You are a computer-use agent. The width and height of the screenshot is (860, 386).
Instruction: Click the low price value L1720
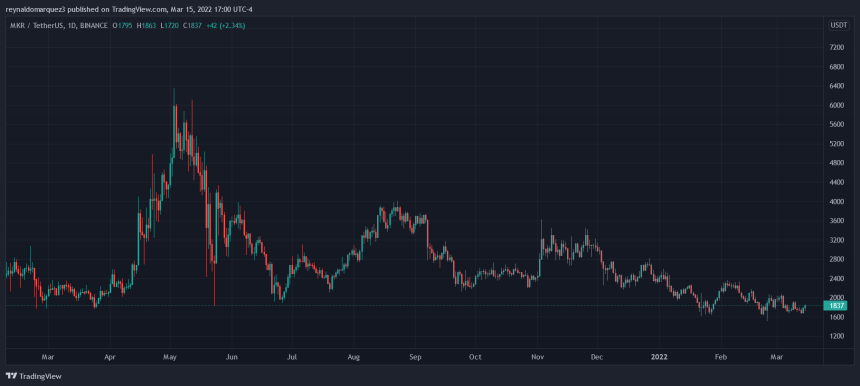click(x=170, y=25)
